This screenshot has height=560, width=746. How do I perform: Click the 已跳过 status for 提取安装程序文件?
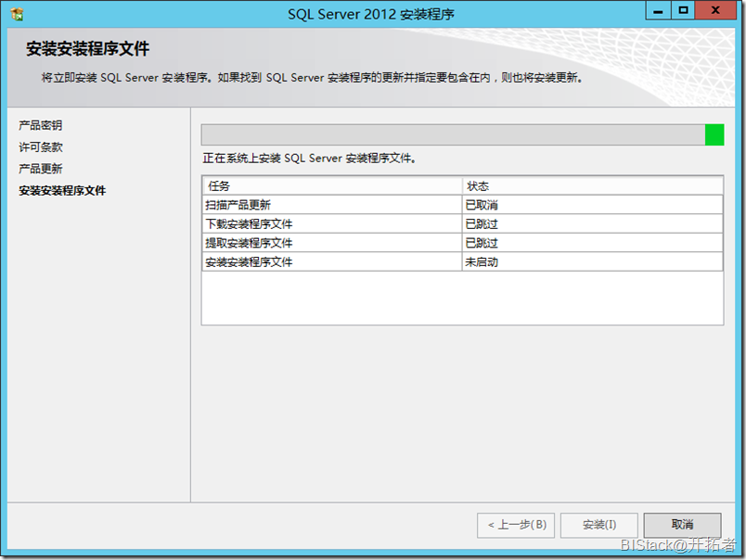tap(592, 243)
